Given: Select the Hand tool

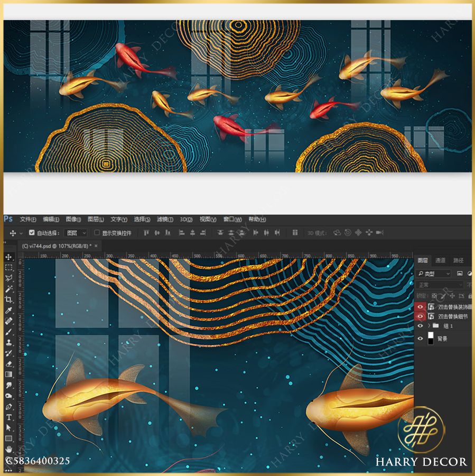Looking at the screenshot, I should coord(9,450).
